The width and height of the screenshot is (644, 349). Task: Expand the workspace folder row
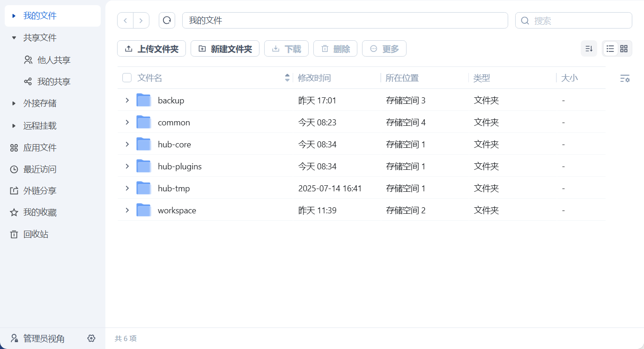pos(127,210)
